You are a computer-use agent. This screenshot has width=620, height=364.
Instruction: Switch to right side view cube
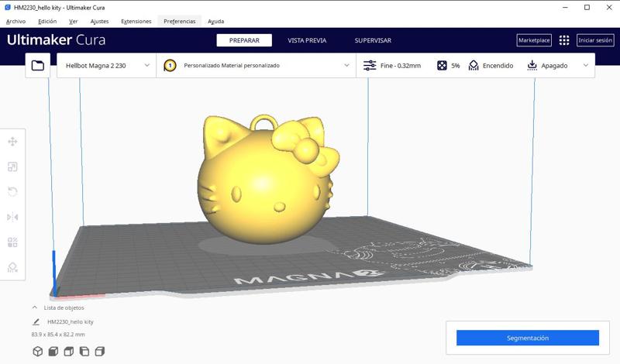(x=100, y=352)
